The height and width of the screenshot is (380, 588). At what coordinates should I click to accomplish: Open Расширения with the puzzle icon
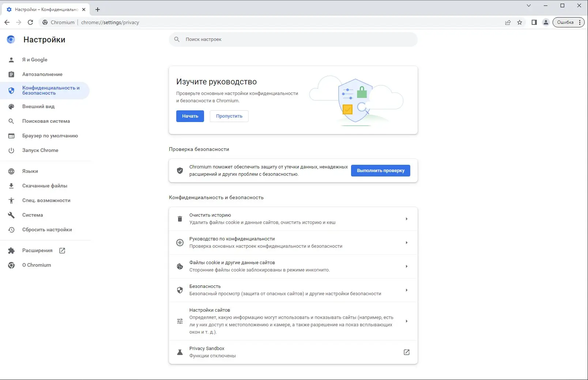click(x=12, y=250)
